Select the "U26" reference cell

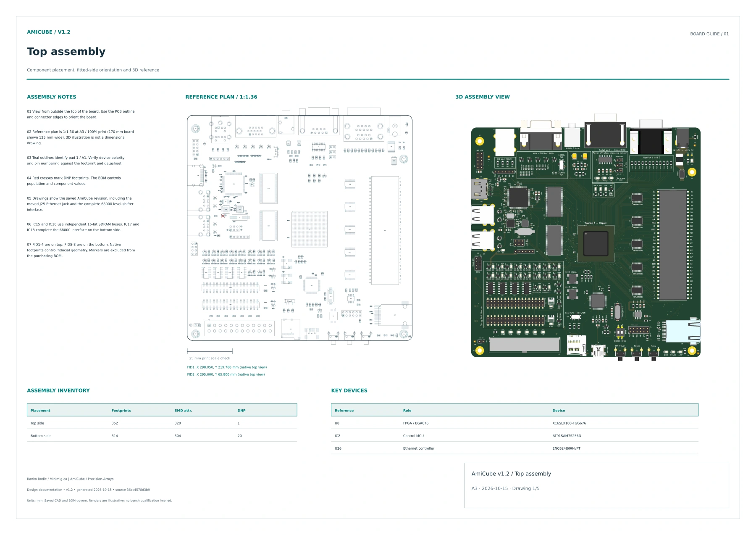tap(338, 449)
